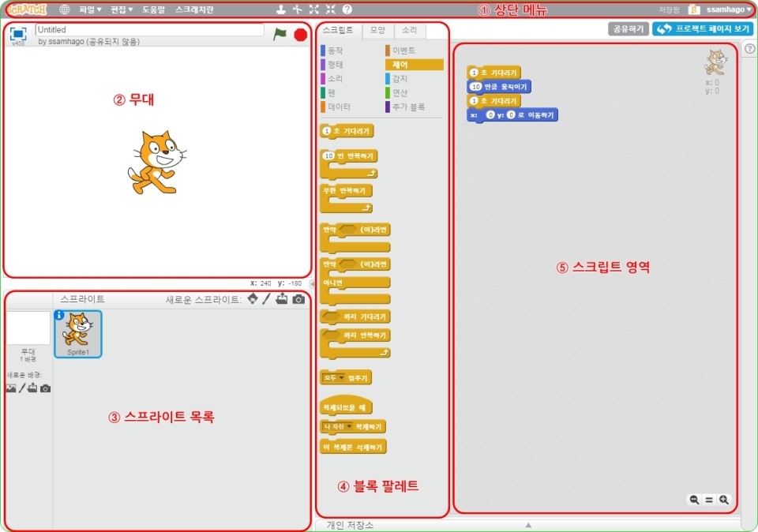Select the delete scissors tool
758x532 pixels.
(x=298, y=9)
